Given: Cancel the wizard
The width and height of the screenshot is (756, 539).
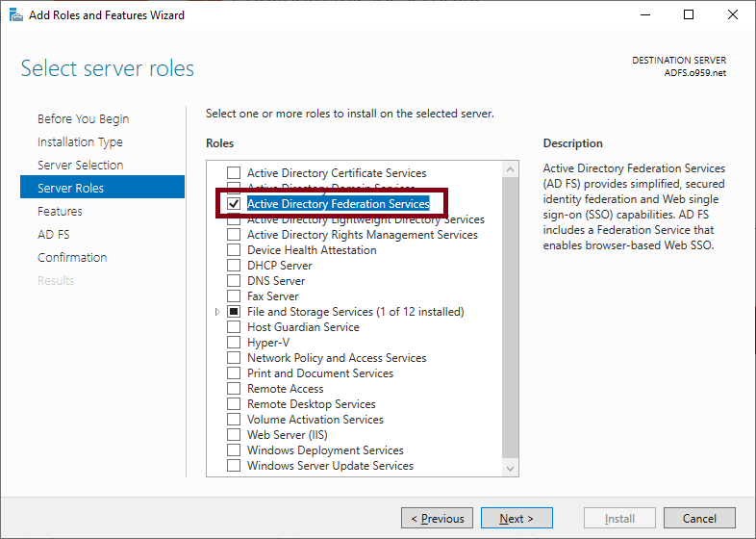Looking at the screenshot, I should pos(699,518).
